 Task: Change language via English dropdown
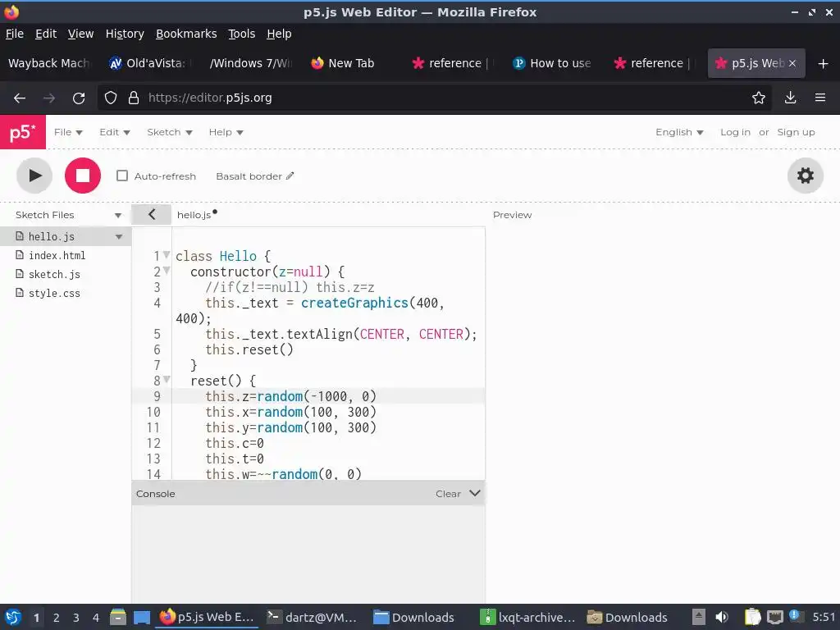pos(679,132)
